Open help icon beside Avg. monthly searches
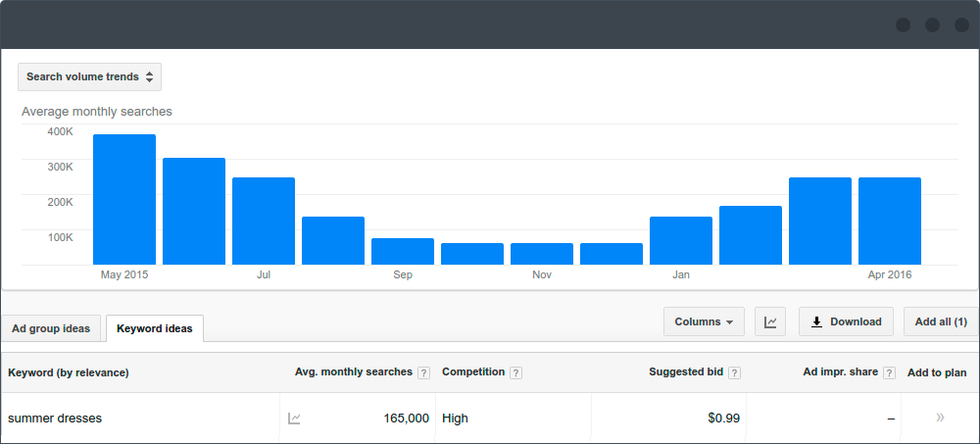 pos(423,372)
